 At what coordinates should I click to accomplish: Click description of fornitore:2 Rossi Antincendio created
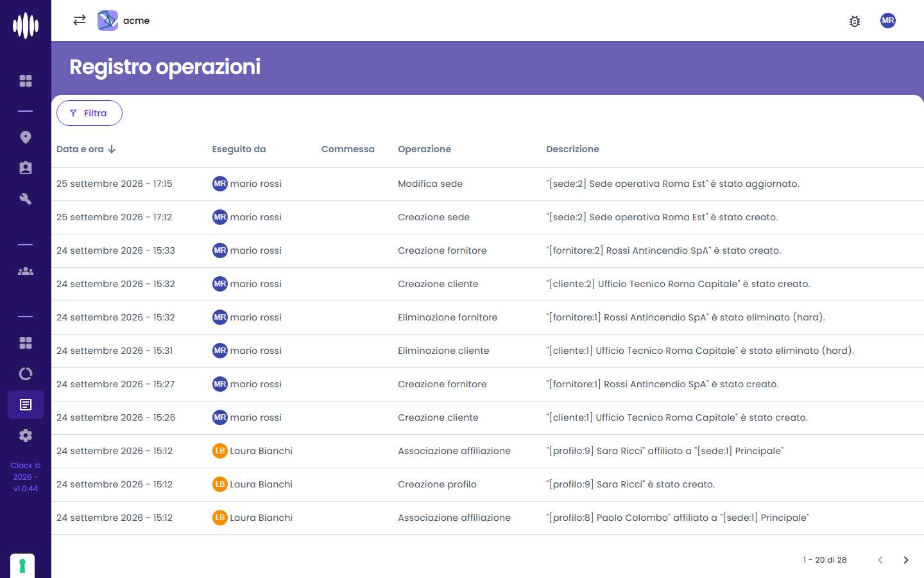click(663, 250)
